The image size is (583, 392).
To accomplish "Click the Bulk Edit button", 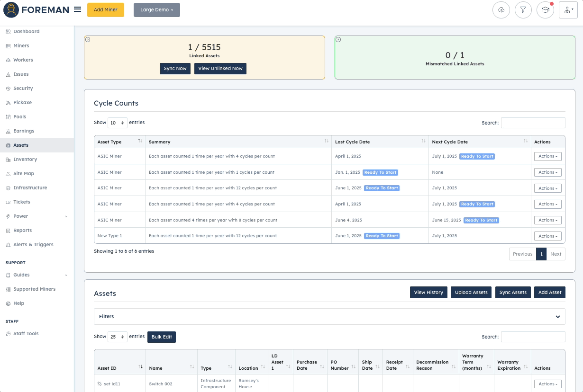I will [x=162, y=337].
